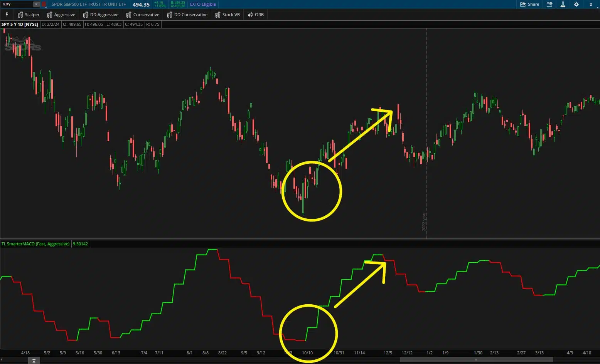Select the DD Conservative preset

[187, 15]
